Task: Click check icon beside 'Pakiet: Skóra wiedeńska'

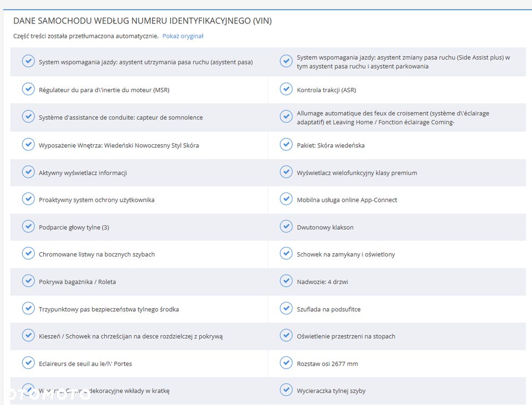Action: 286,145
